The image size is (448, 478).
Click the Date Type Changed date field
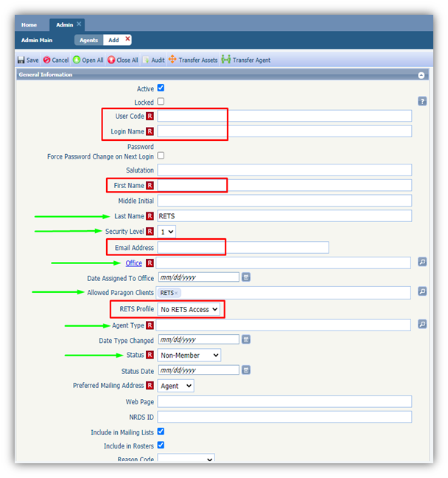coord(198,339)
